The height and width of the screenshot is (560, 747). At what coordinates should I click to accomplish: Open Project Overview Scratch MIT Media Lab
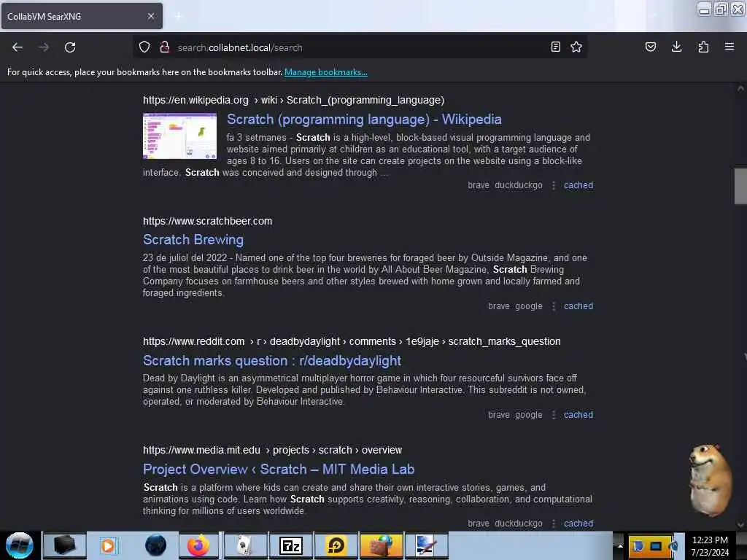coord(279,469)
